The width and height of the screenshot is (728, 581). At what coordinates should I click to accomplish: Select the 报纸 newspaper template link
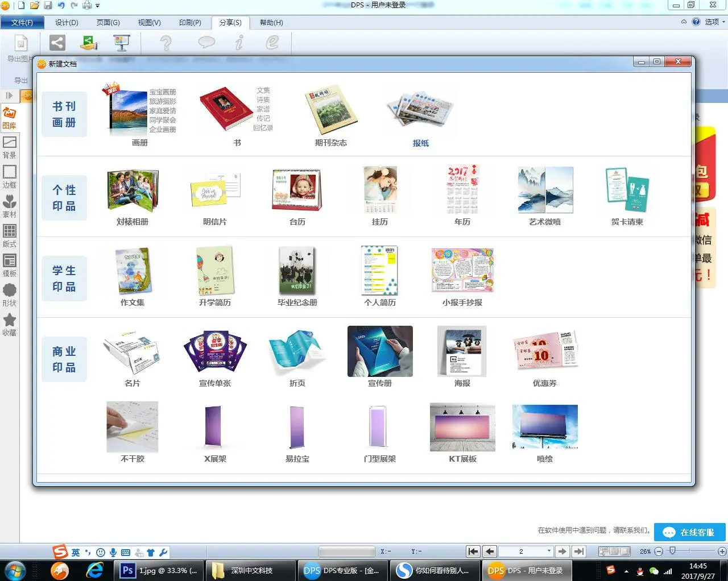pyautogui.click(x=421, y=143)
